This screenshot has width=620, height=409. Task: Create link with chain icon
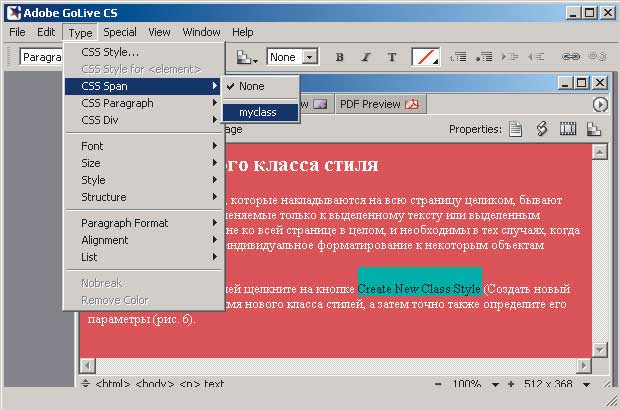[x=571, y=57]
